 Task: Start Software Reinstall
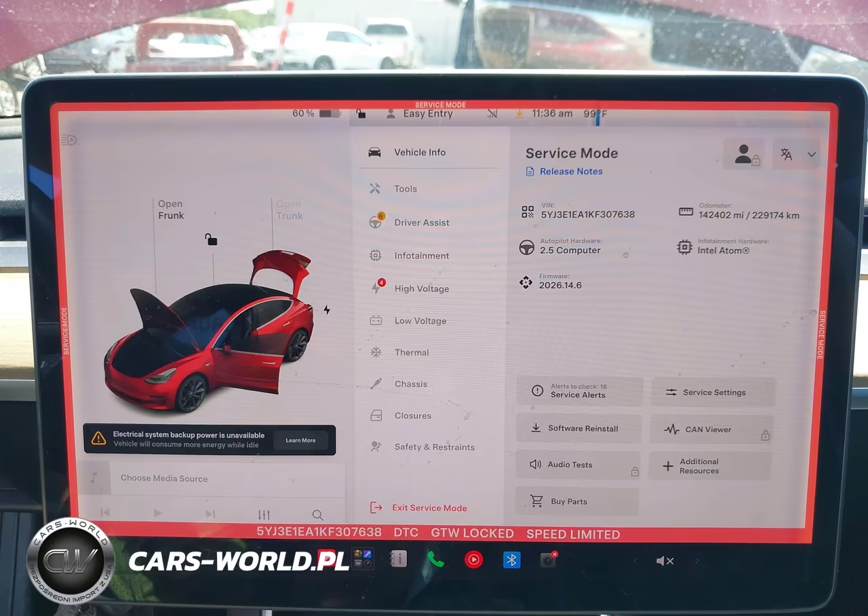[x=579, y=428]
